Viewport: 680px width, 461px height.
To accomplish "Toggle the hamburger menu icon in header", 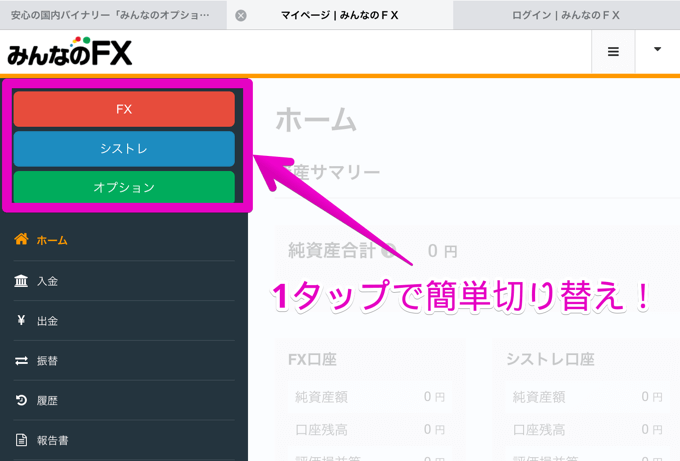I will [x=613, y=52].
